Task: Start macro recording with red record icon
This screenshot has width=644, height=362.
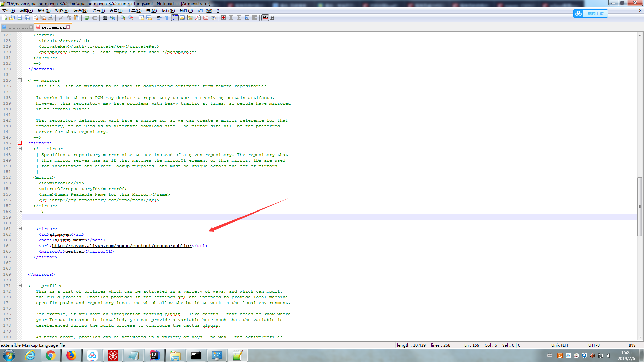Action: pos(223,18)
